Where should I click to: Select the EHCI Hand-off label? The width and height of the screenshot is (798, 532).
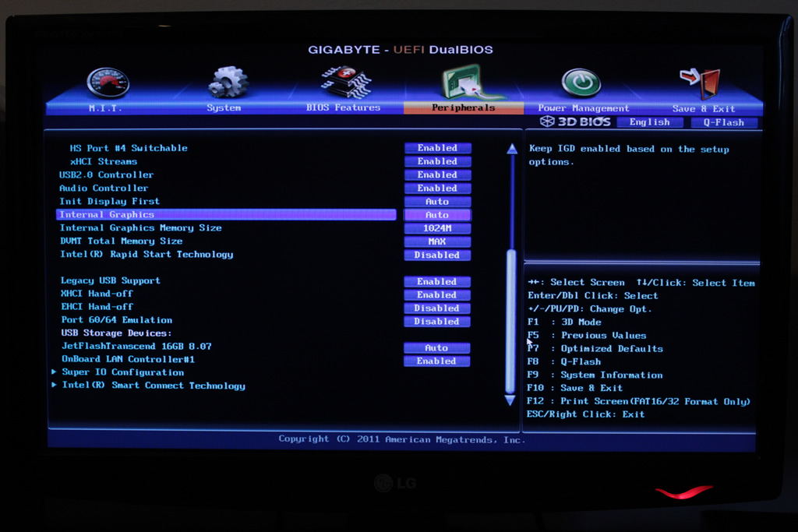(97, 307)
